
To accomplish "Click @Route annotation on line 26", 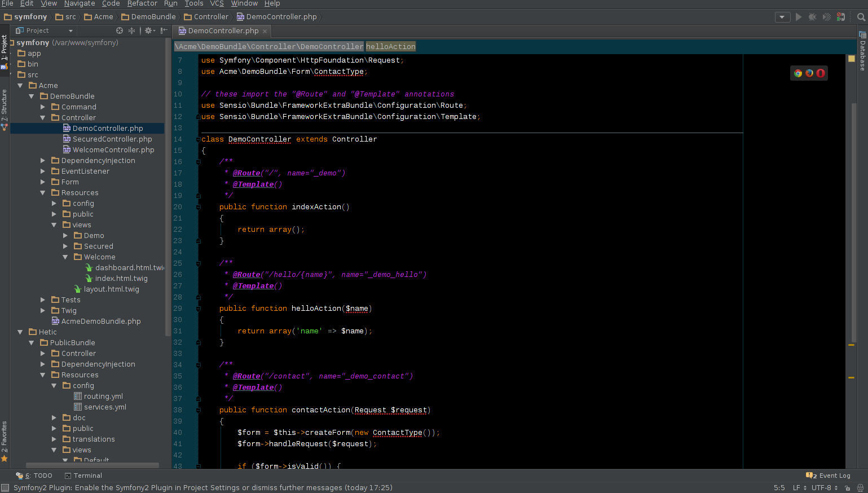I will point(246,275).
